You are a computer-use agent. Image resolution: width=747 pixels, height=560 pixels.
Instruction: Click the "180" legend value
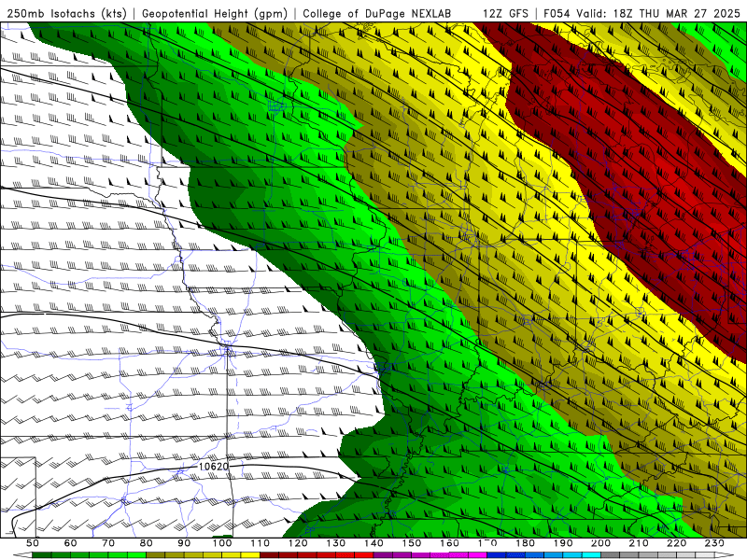[x=526, y=543]
